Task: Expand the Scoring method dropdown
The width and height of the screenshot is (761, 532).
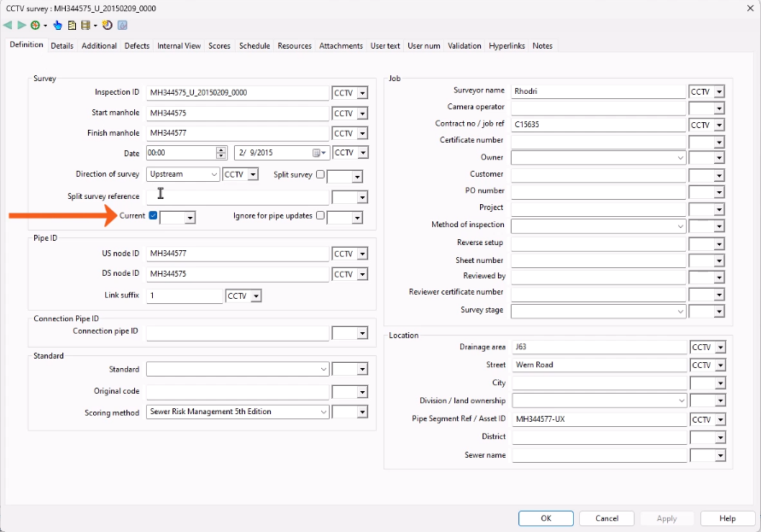Action: 323,412
